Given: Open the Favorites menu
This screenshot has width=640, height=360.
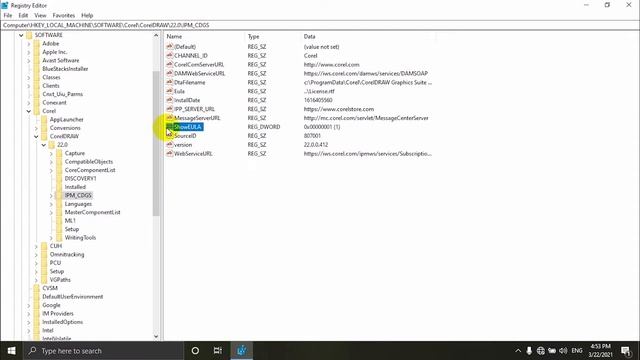Looking at the screenshot, I should click(64, 16).
